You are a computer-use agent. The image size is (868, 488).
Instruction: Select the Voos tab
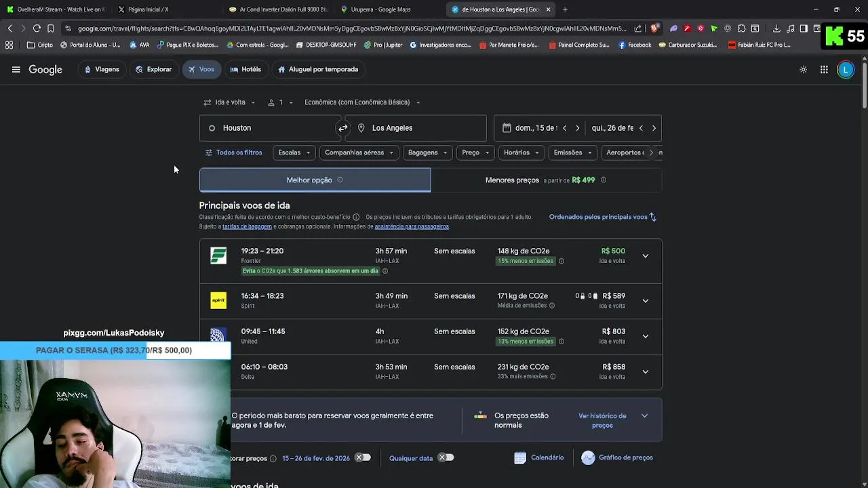click(x=201, y=69)
